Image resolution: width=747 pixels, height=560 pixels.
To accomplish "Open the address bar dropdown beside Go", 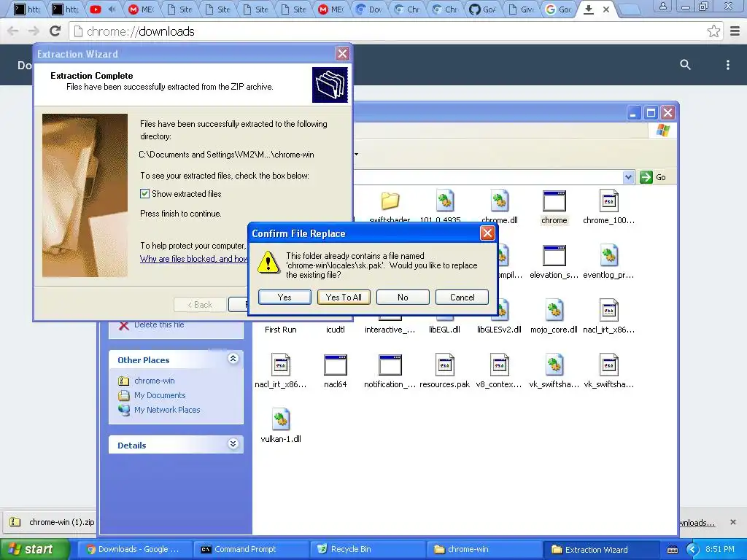I will pyautogui.click(x=628, y=177).
